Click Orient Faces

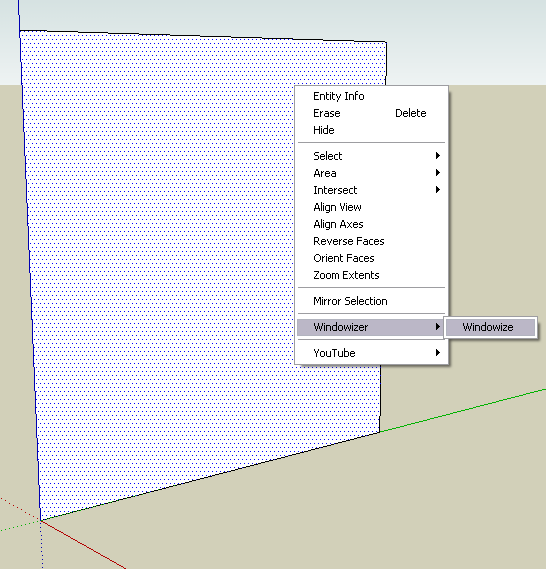371,258
